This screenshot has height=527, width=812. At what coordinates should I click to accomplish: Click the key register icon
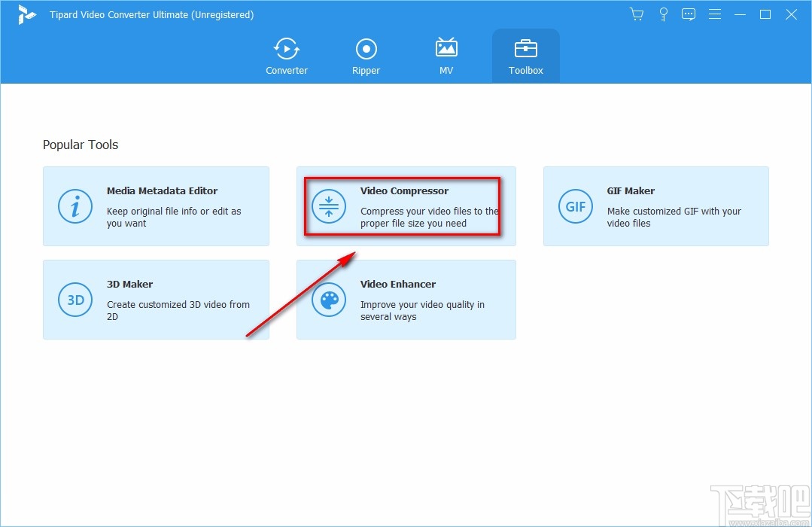663,14
